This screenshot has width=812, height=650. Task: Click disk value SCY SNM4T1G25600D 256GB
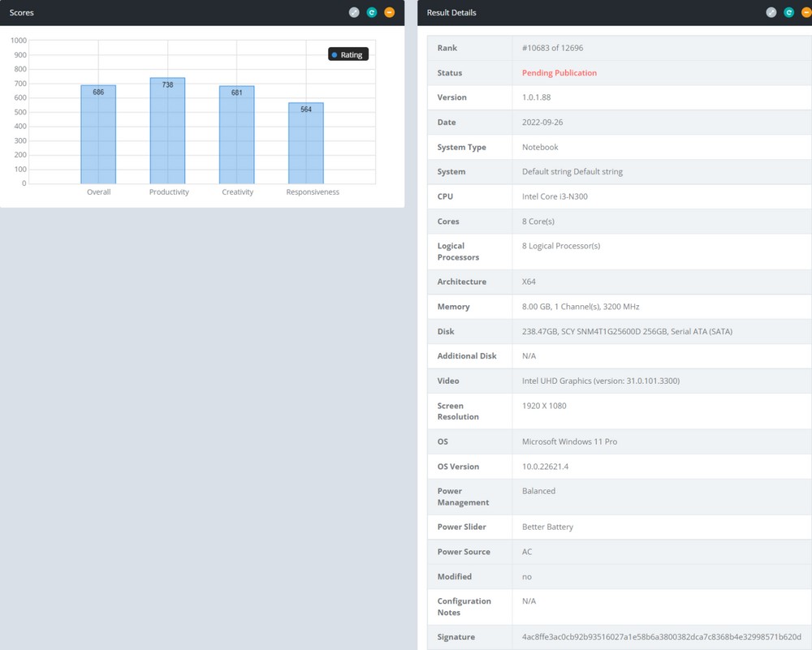point(627,332)
